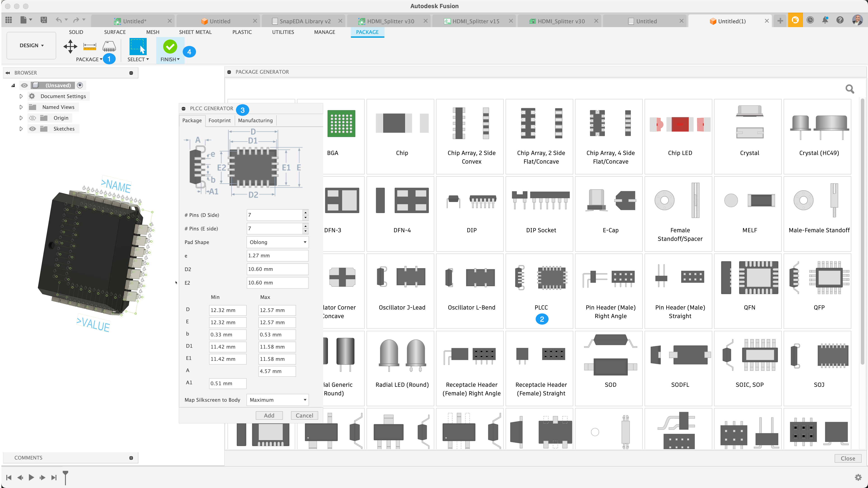The height and width of the screenshot is (488, 868).
Task: Switch to the Footprint tab in PLCC Generator
Action: coord(219,120)
